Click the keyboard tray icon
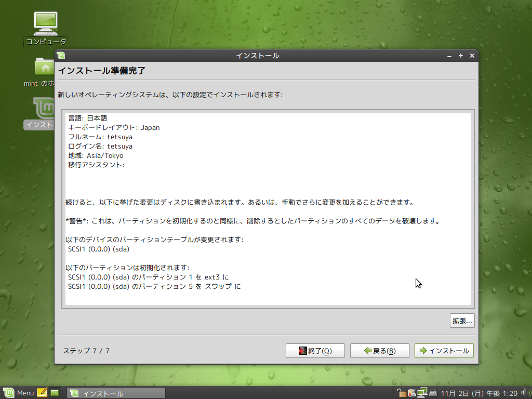Image resolution: width=532 pixels, height=399 pixels. [433, 393]
